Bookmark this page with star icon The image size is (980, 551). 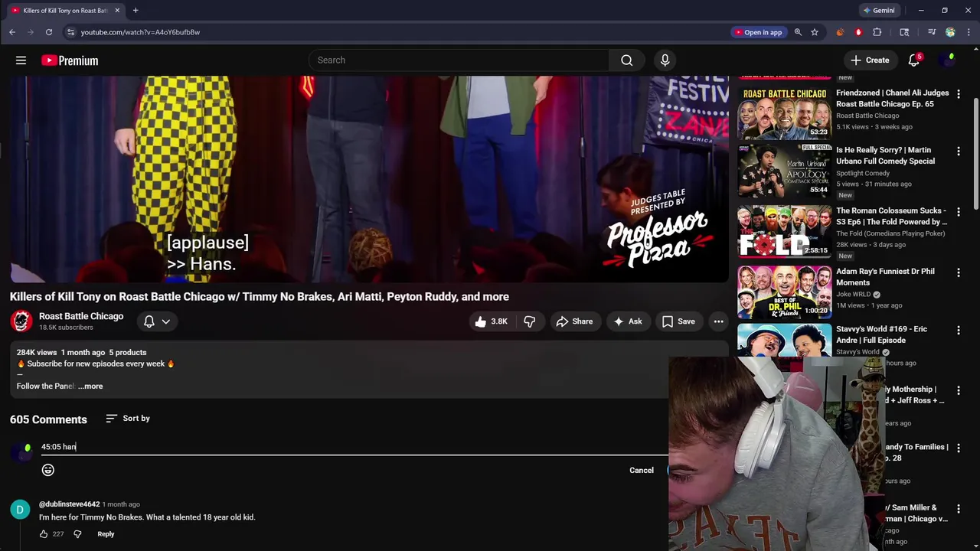pyautogui.click(x=815, y=32)
